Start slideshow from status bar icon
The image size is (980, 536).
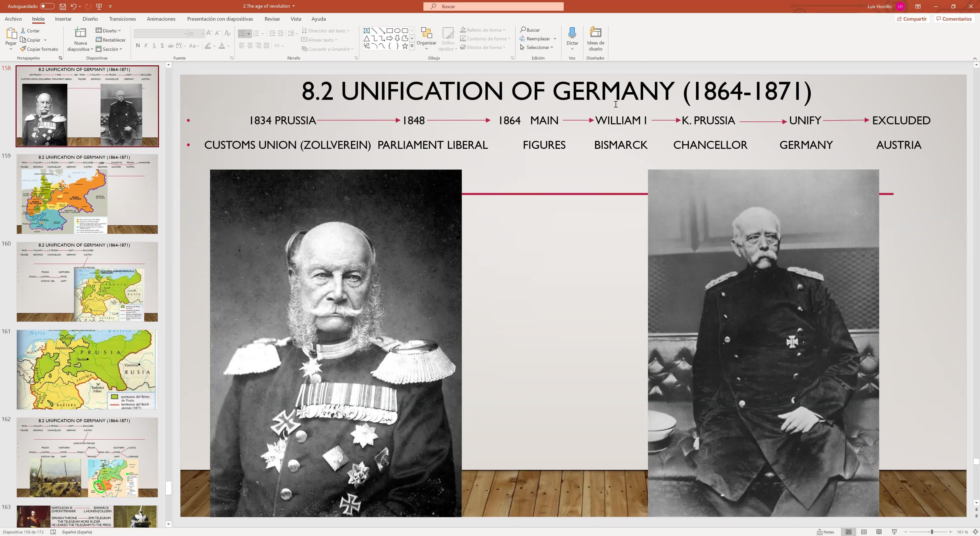[x=894, y=532]
